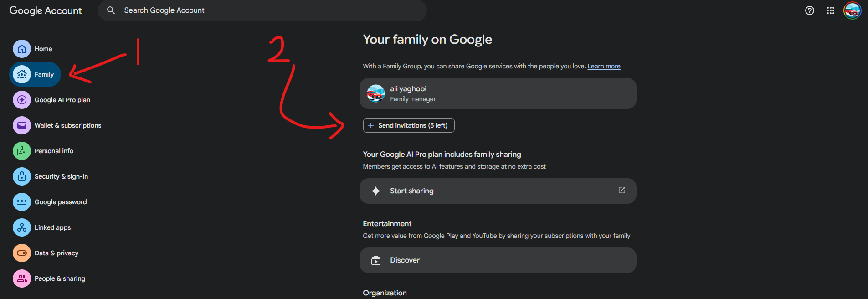Focus the Search Google Account field
This screenshot has height=299, width=868.
coord(262,10)
